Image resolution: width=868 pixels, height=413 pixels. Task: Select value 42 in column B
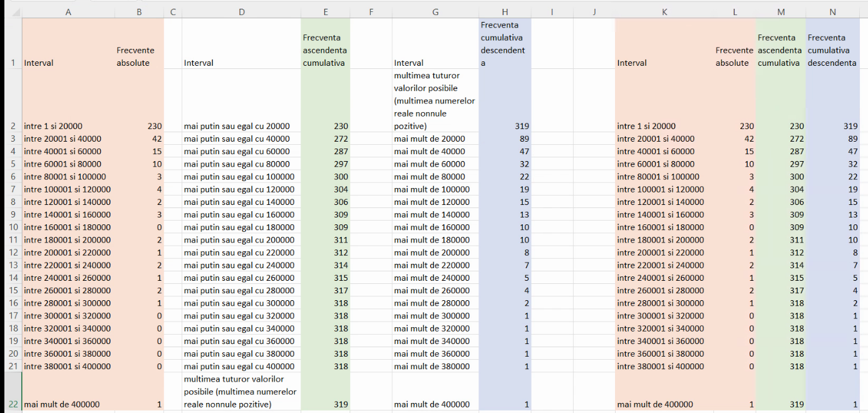[x=139, y=139]
